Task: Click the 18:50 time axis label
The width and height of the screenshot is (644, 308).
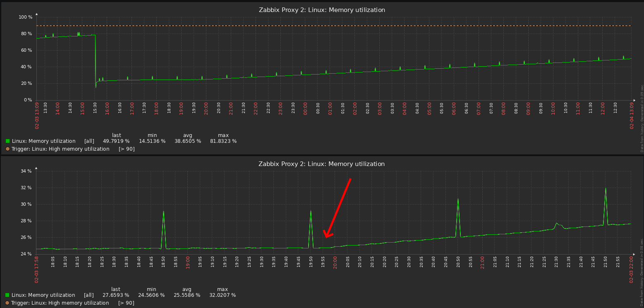Action: tap(164, 262)
